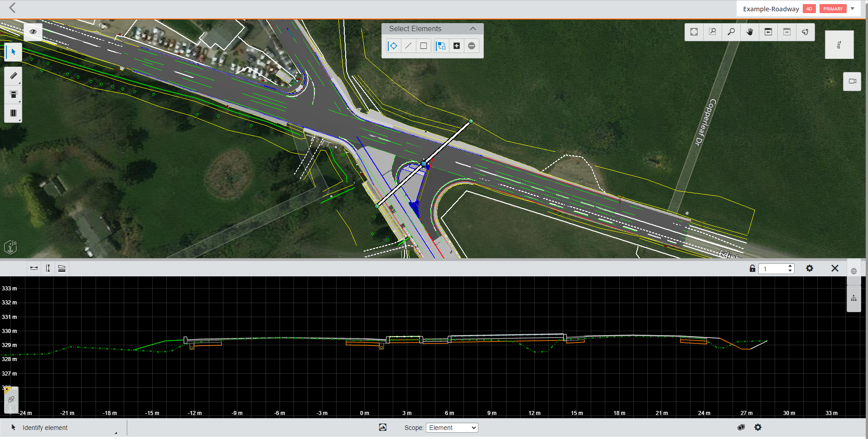Click the Rotate View icon
This screenshot has width=868, height=439.
tap(805, 32)
